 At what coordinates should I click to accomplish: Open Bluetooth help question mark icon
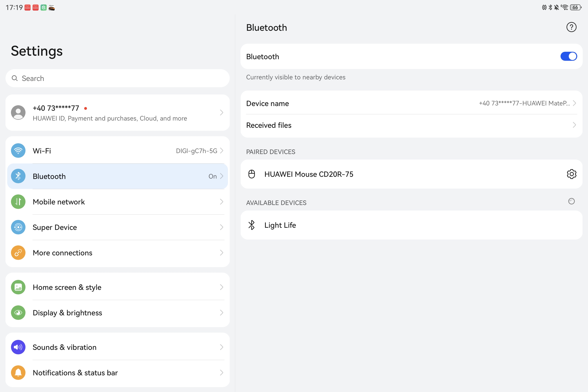tap(571, 27)
